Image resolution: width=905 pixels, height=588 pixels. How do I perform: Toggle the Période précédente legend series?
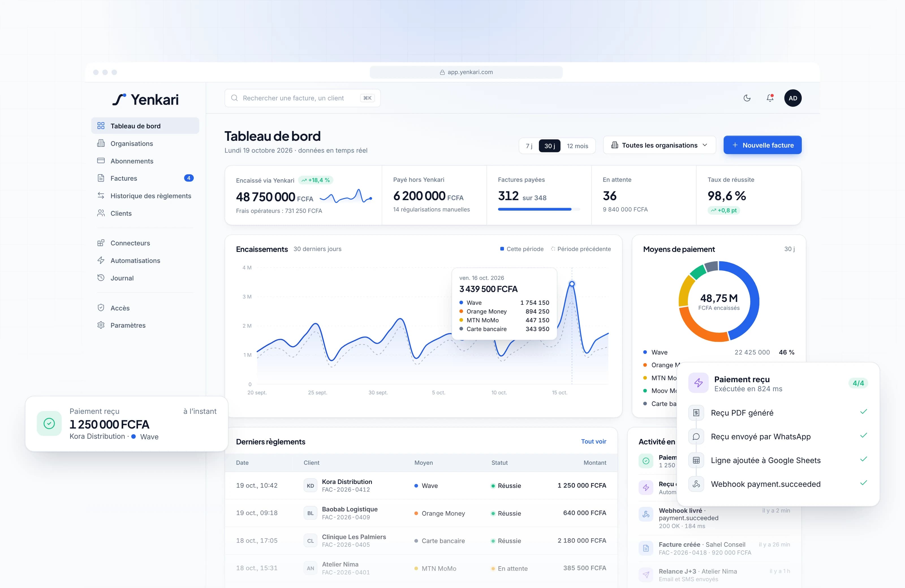[x=581, y=249]
